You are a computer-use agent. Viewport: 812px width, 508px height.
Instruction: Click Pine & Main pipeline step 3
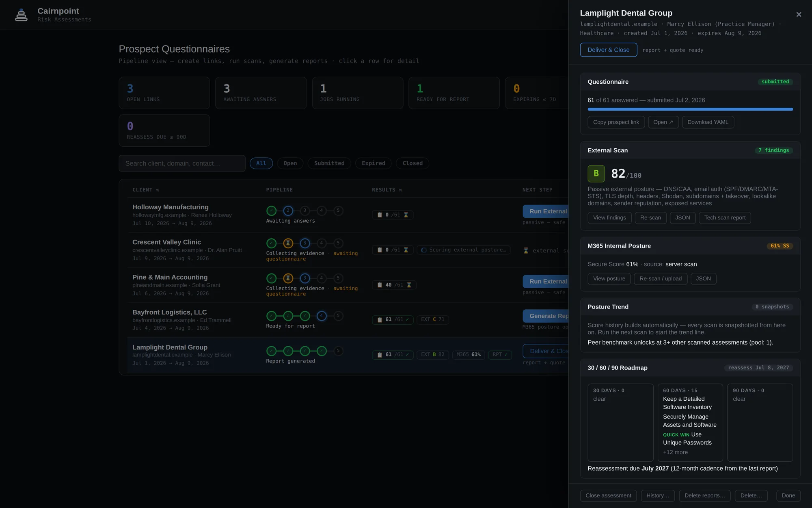click(x=304, y=278)
